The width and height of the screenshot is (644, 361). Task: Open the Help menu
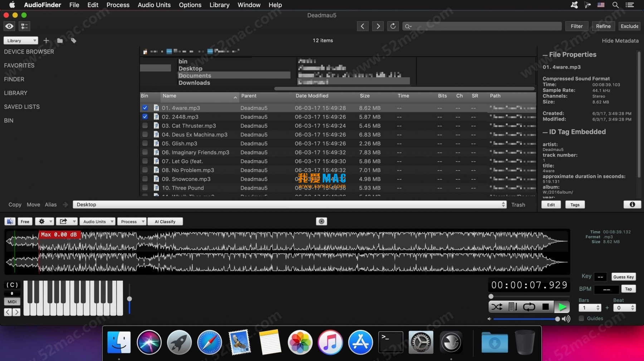click(x=275, y=5)
